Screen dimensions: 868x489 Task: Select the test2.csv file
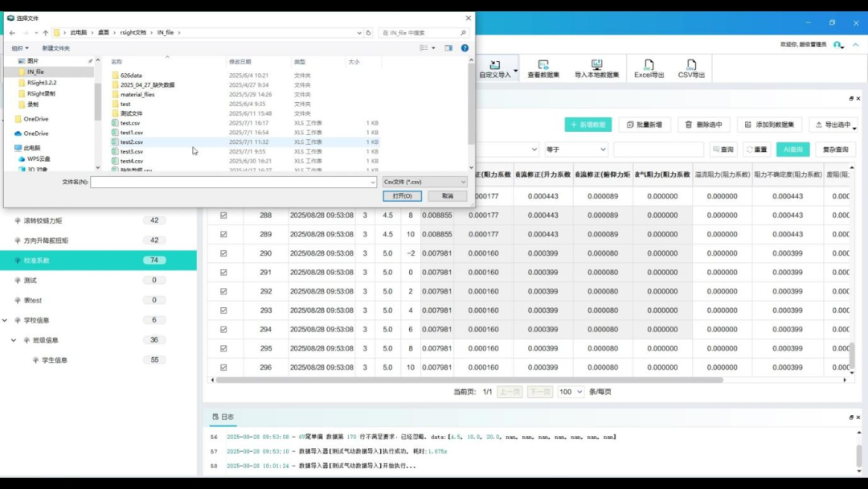[x=132, y=142]
